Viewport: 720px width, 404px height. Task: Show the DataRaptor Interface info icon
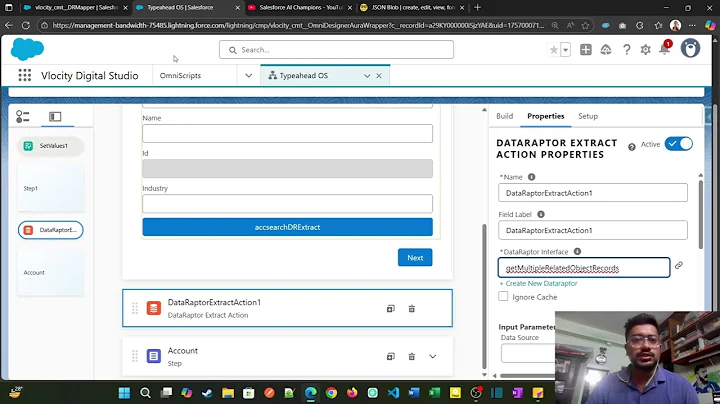pyautogui.click(x=577, y=252)
